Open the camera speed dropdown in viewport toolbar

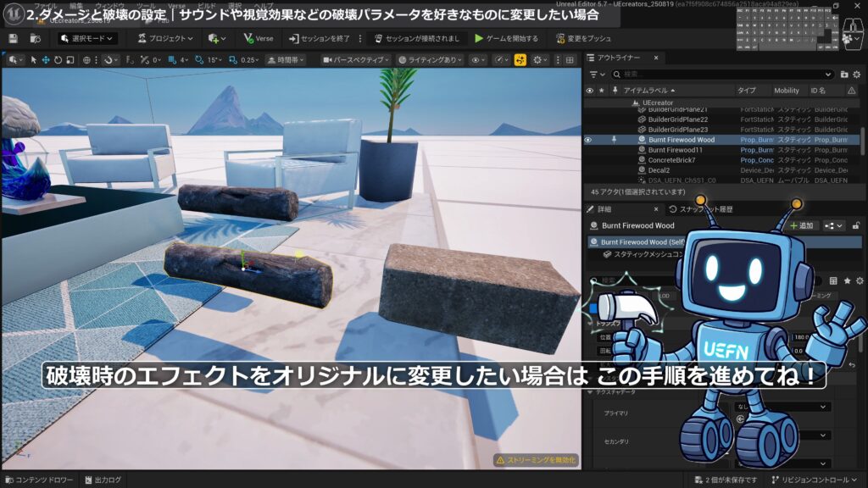pyautogui.click(x=502, y=60)
